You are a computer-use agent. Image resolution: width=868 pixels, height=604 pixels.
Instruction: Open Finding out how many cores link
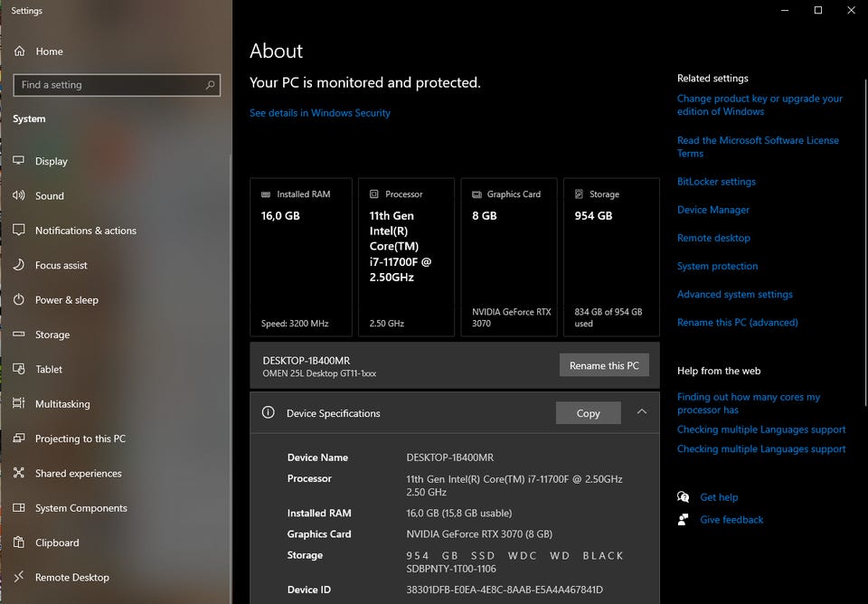click(x=749, y=403)
